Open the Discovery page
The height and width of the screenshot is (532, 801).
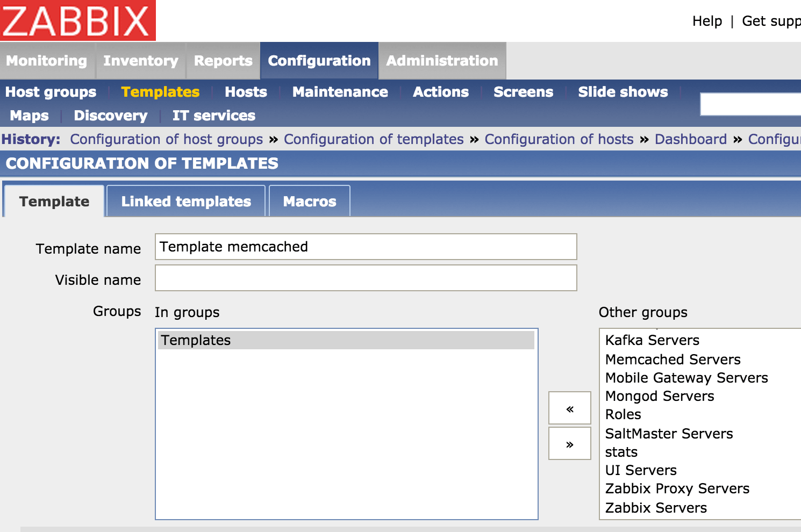point(110,116)
